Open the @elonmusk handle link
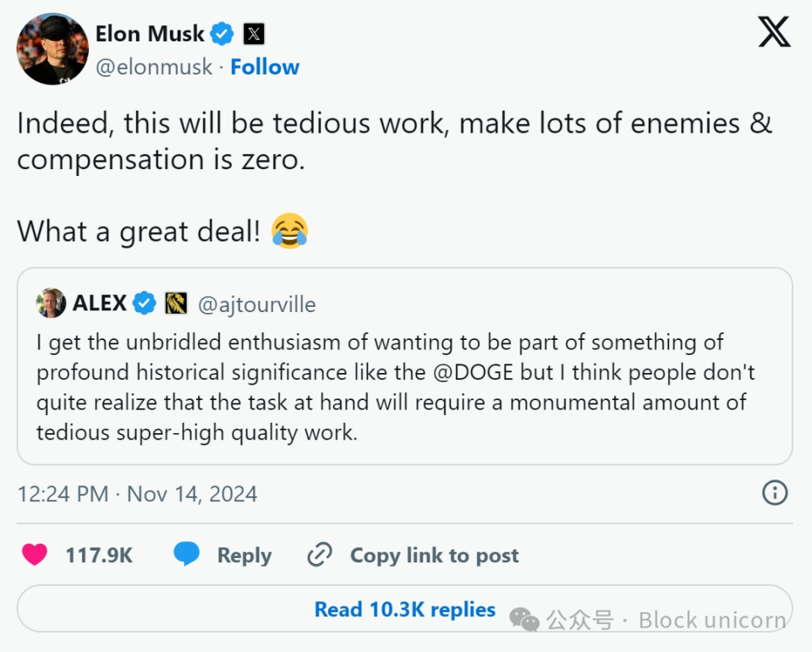Viewport: 812px width, 652px height. 154,68
